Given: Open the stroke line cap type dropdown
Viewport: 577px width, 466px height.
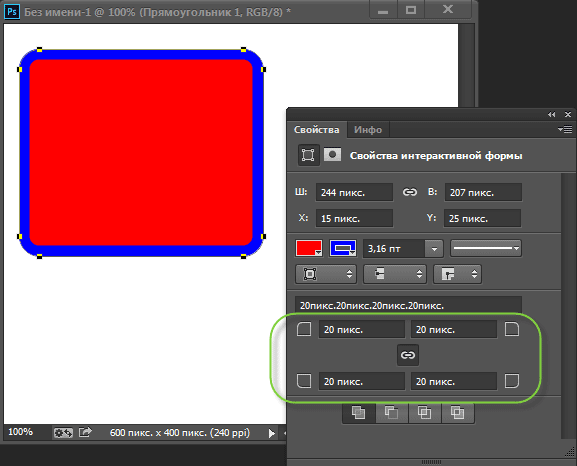Looking at the screenshot, I should click(x=395, y=274).
